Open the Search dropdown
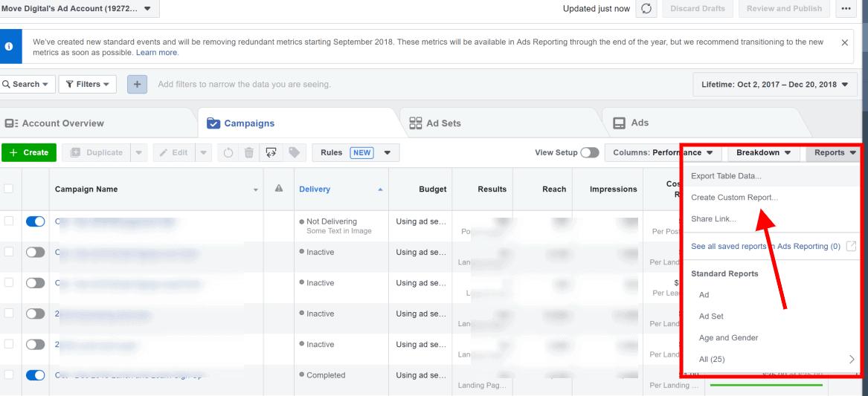 click(x=28, y=84)
